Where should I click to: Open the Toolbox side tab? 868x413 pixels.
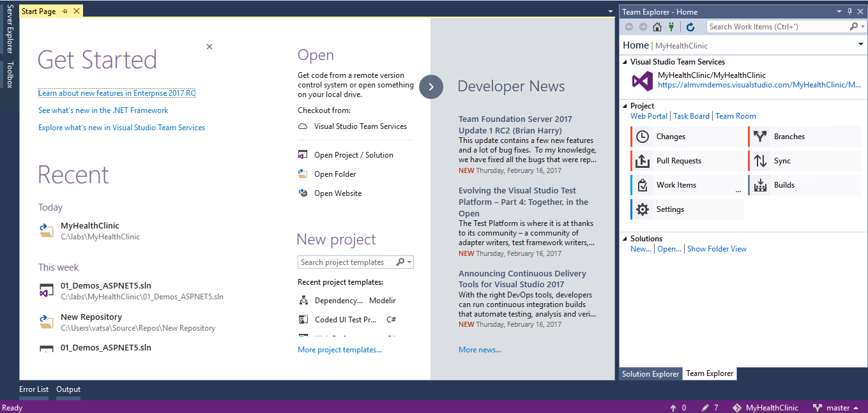10,75
